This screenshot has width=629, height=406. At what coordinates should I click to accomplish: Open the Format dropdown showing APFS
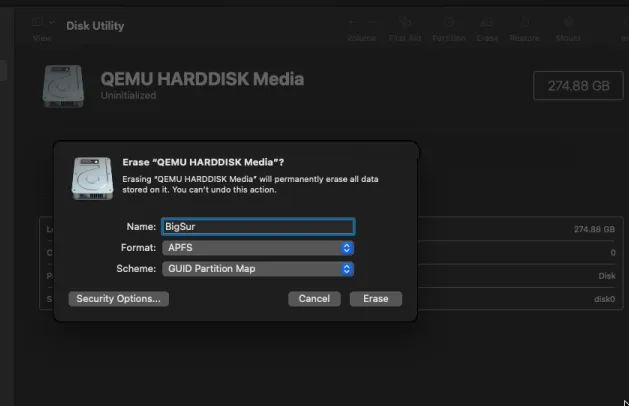pos(258,248)
